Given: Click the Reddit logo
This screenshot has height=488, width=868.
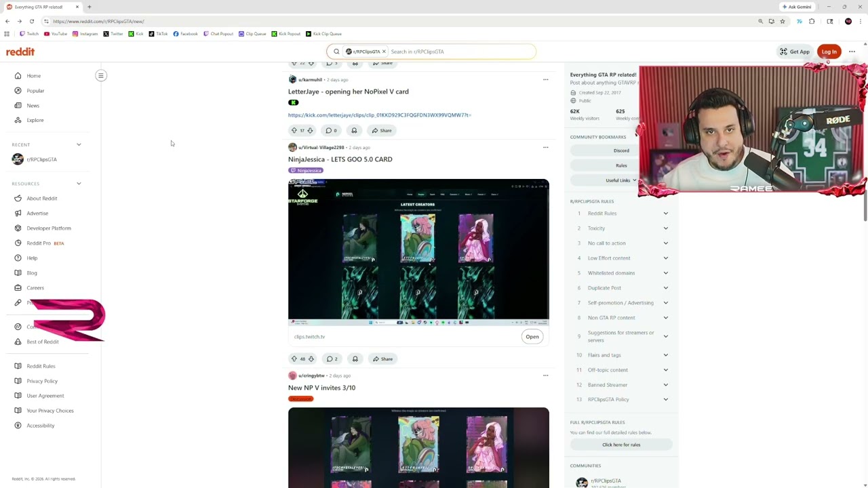Looking at the screenshot, I should 20,52.
